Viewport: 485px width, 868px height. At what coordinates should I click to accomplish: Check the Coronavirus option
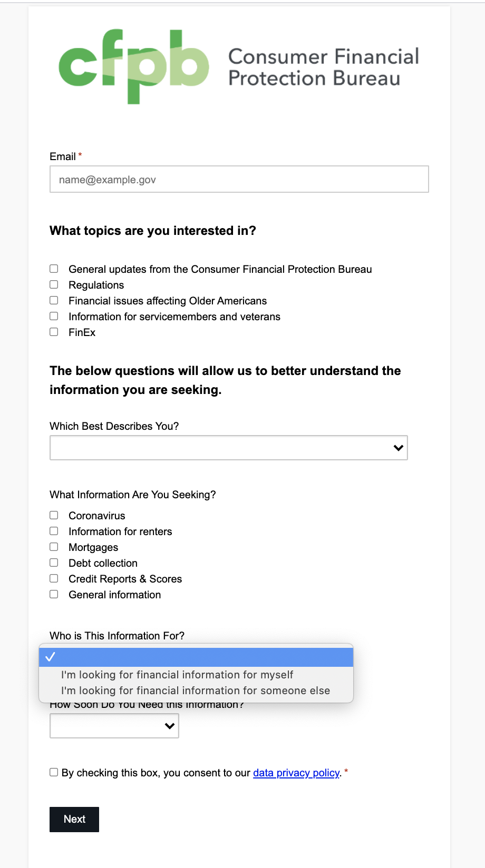[x=54, y=516]
